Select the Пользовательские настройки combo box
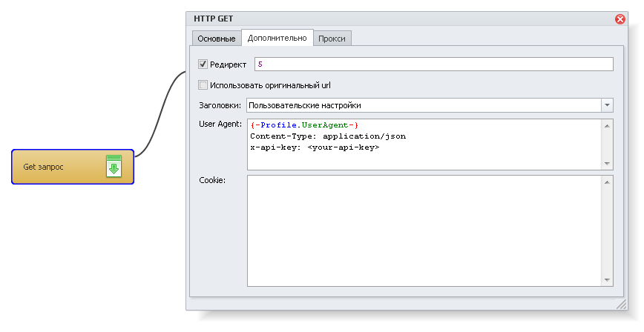 [x=430, y=105]
